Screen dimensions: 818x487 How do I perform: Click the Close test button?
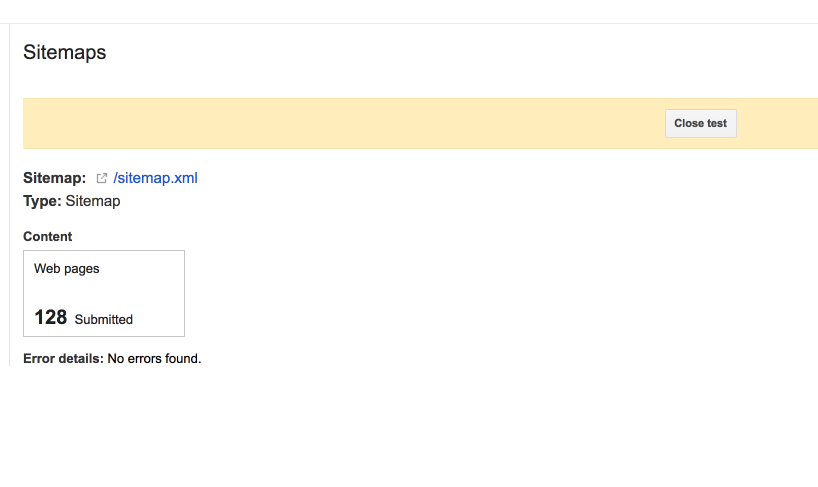pyautogui.click(x=701, y=124)
